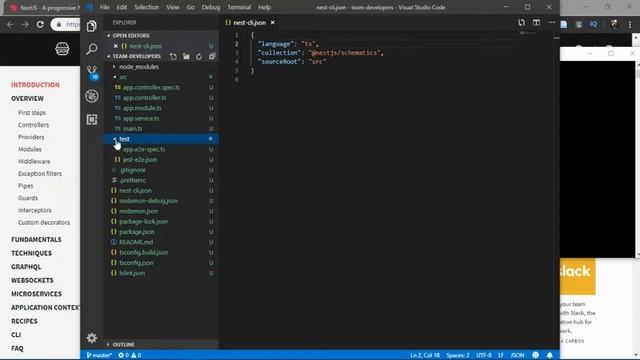Collapse the src folder

pos(115,77)
